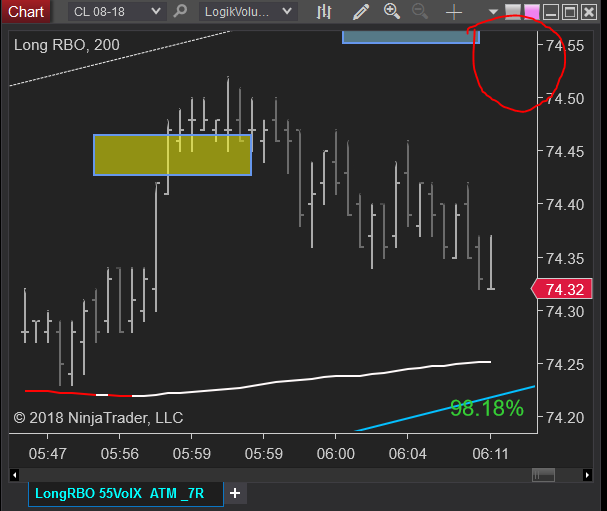
Task: Select the yellow rectangle drawing object
Action: point(173,155)
